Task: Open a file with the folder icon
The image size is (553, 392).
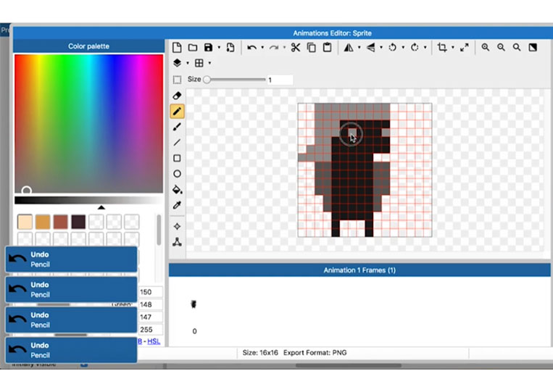Action: (x=193, y=47)
